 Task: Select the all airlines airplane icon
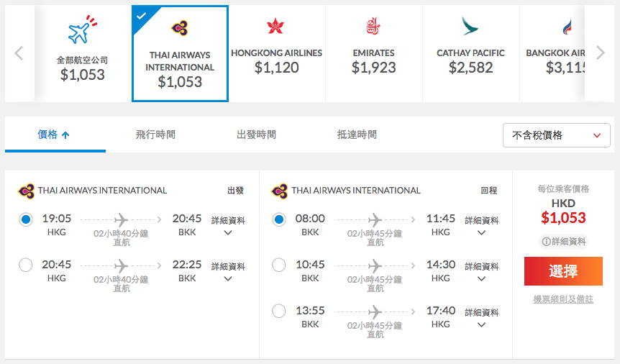tap(82, 29)
